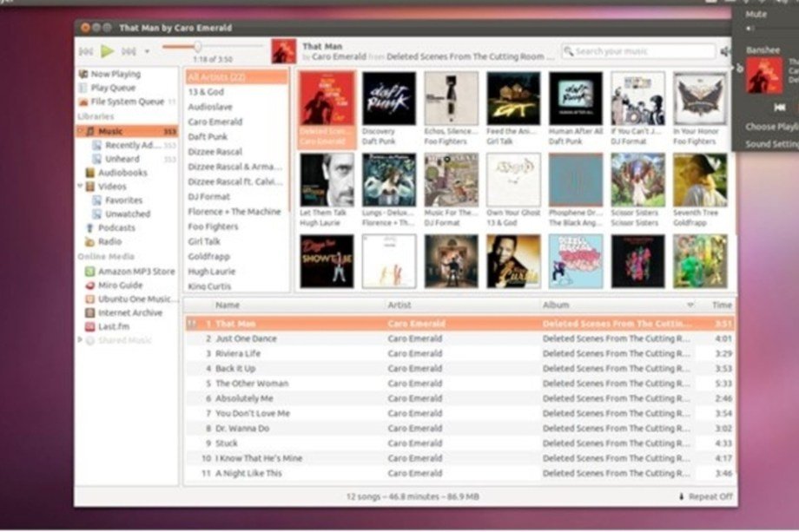The width and height of the screenshot is (799, 532).
Task: Skip to next track button
Action: (x=129, y=51)
